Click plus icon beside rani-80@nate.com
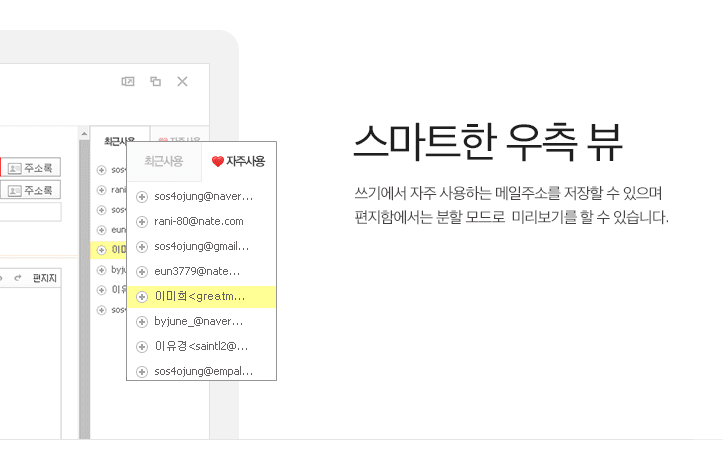723x469 pixels. [x=142, y=222]
